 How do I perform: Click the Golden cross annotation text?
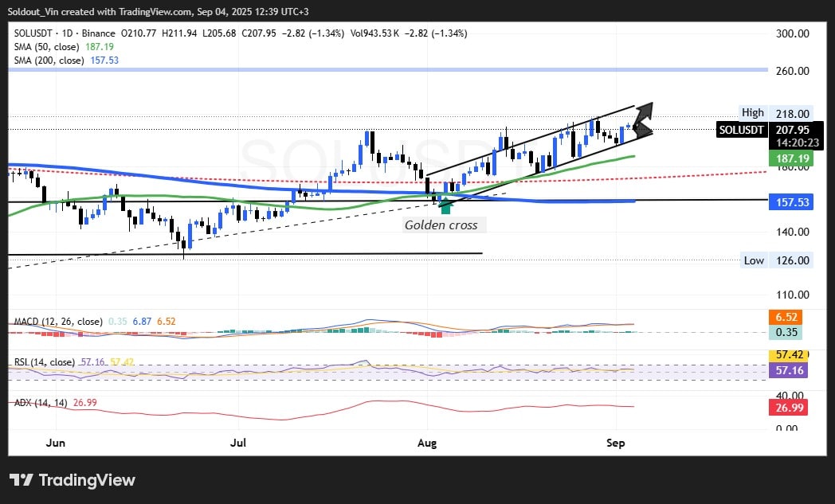pos(441,225)
